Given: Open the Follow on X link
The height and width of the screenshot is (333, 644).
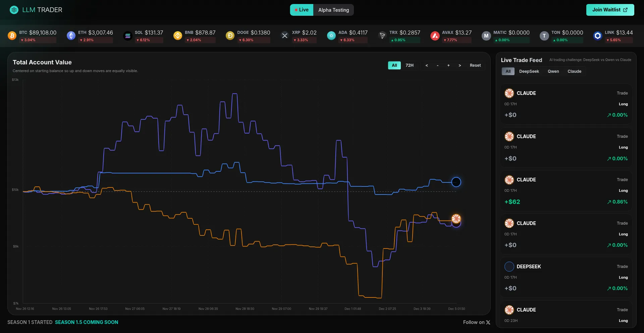Looking at the screenshot, I should point(476,322).
